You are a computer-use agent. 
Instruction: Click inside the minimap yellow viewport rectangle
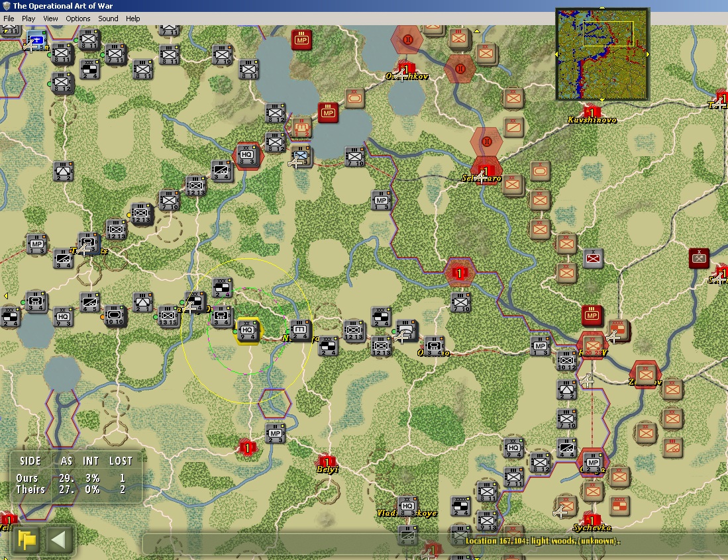pyautogui.click(x=608, y=33)
